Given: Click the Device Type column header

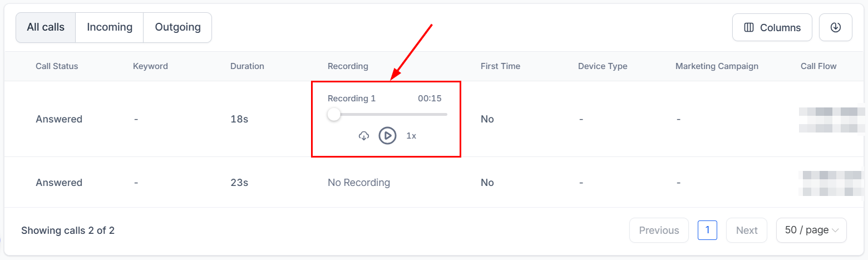Looking at the screenshot, I should coord(603,66).
